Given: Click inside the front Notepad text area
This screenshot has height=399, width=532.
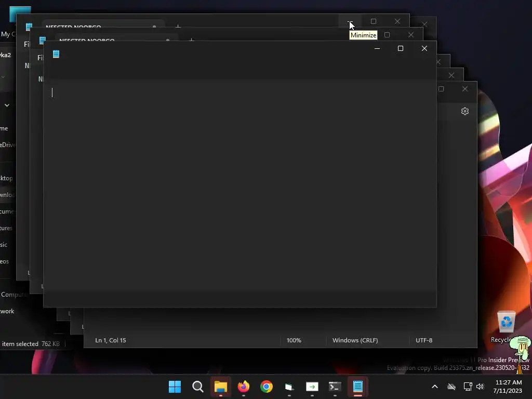Looking at the screenshot, I should click(240, 185).
